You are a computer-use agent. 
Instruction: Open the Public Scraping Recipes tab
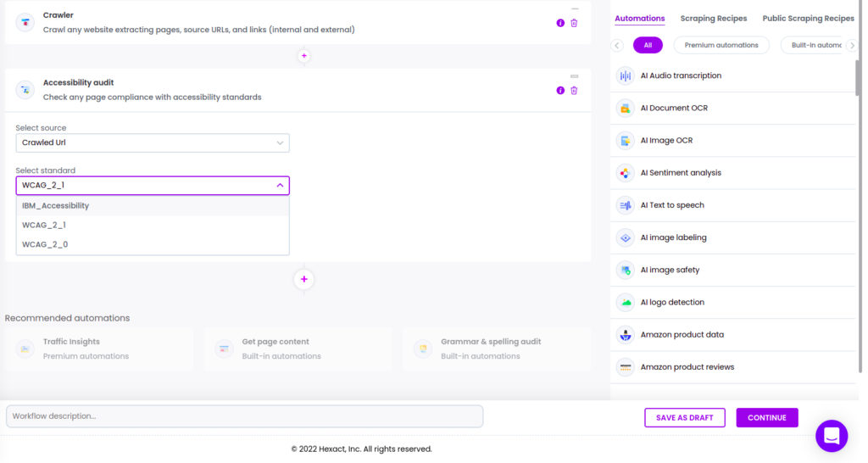coord(808,19)
